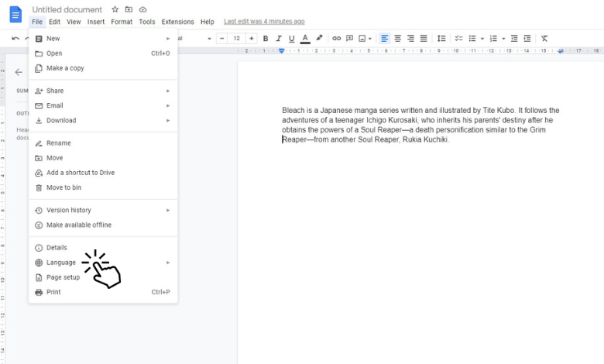
Task: Open the Help menu
Action: (207, 22)
